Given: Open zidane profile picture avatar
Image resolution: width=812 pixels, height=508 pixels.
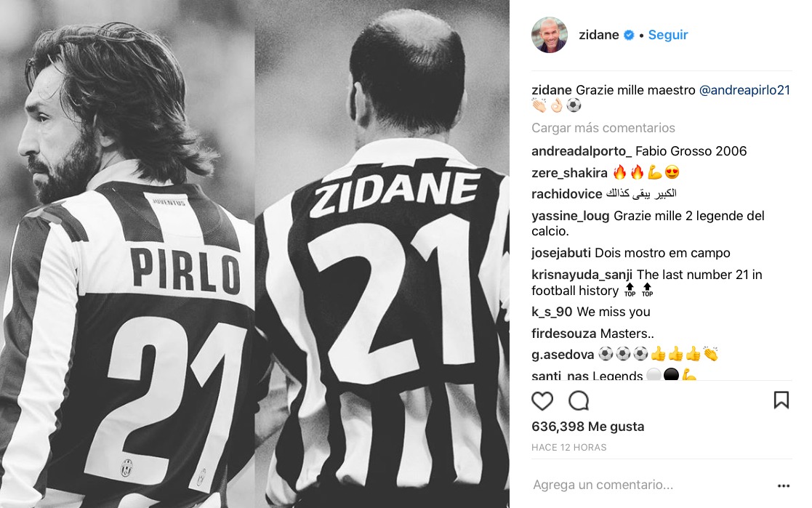Looking at the screenshot, I should click(550, 35).
